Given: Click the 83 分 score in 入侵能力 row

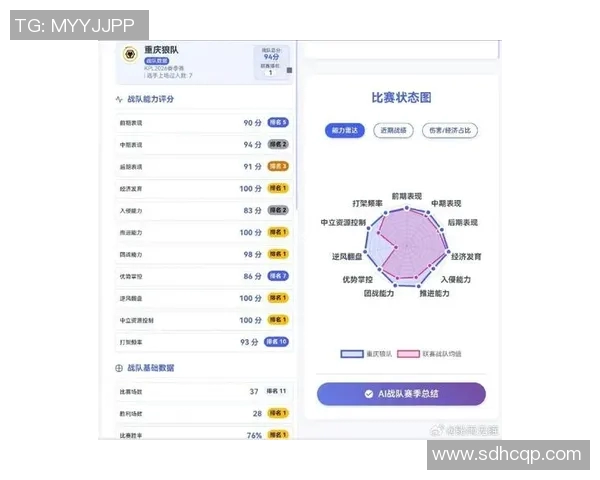Looking at the screenshot, I should [x=253, y=211].
